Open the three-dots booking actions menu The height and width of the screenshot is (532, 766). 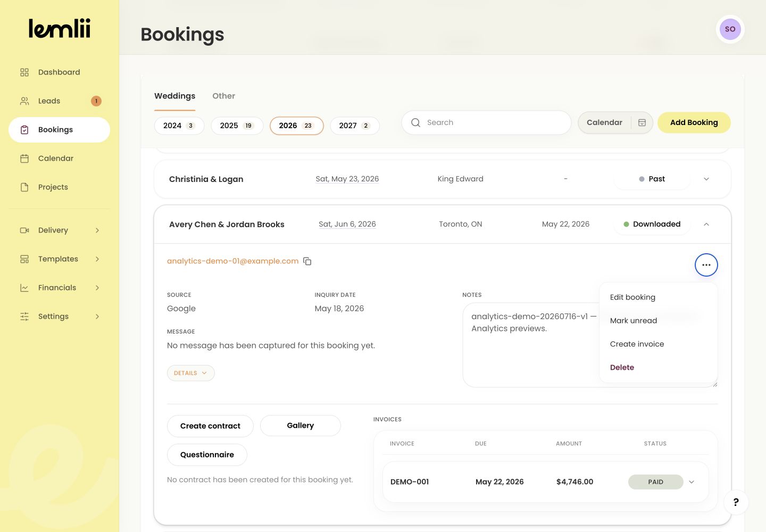[x=706, y=265]
